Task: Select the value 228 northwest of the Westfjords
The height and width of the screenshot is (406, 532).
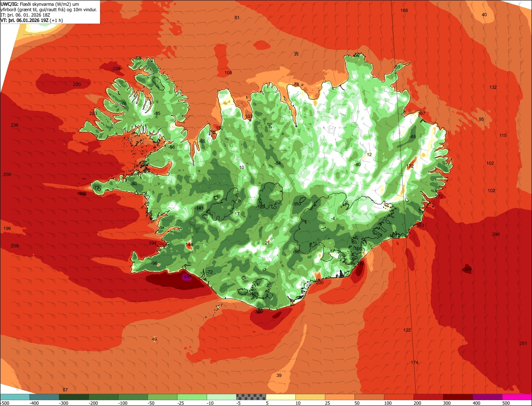Action: pos(116,68)
